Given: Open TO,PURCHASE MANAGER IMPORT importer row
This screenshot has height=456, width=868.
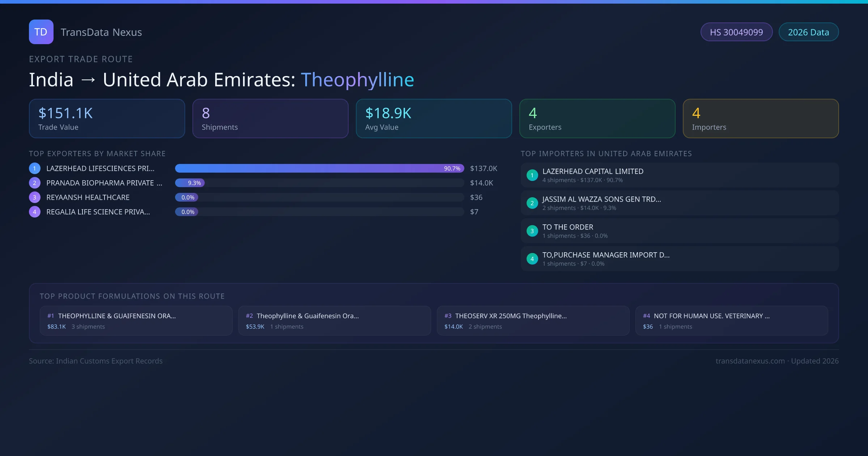Looking at the screenshot, I should (x=679, y=259).
